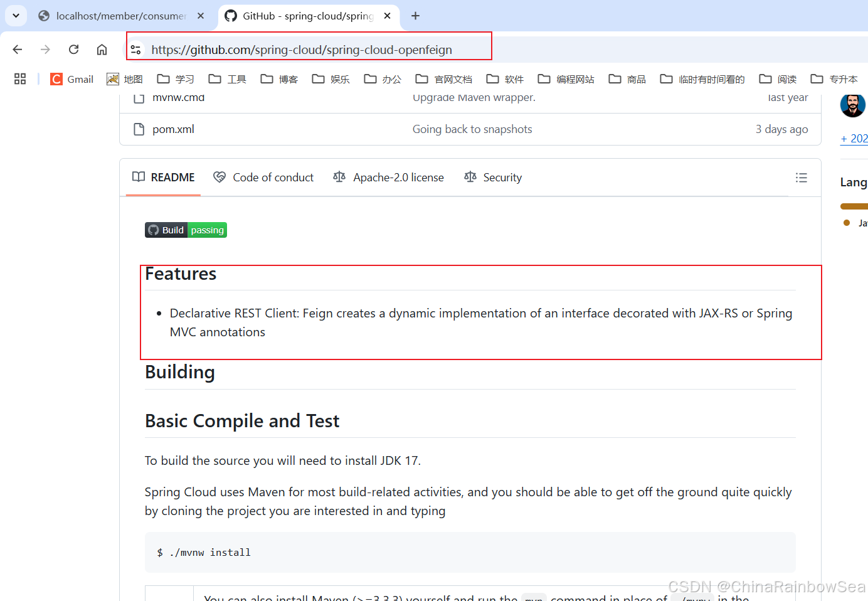Expand the 编程网站 bookmarks folder

pyautogui.click(x=566, y=79)
